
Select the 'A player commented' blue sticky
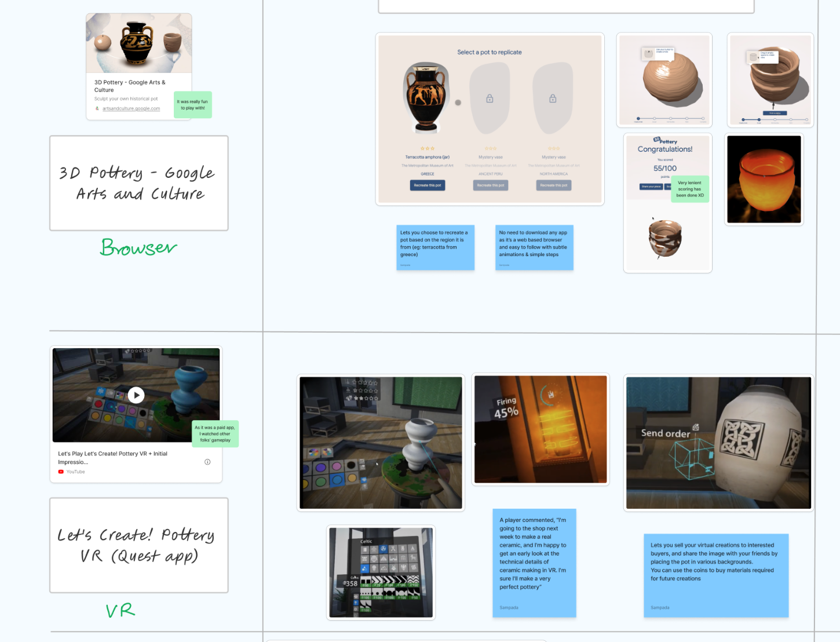(534, 563)
